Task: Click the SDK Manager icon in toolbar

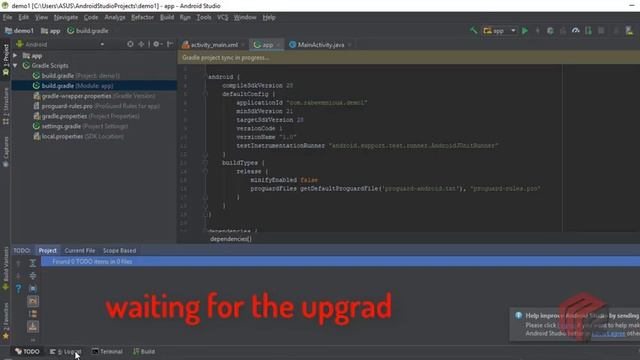Action: 629,31
